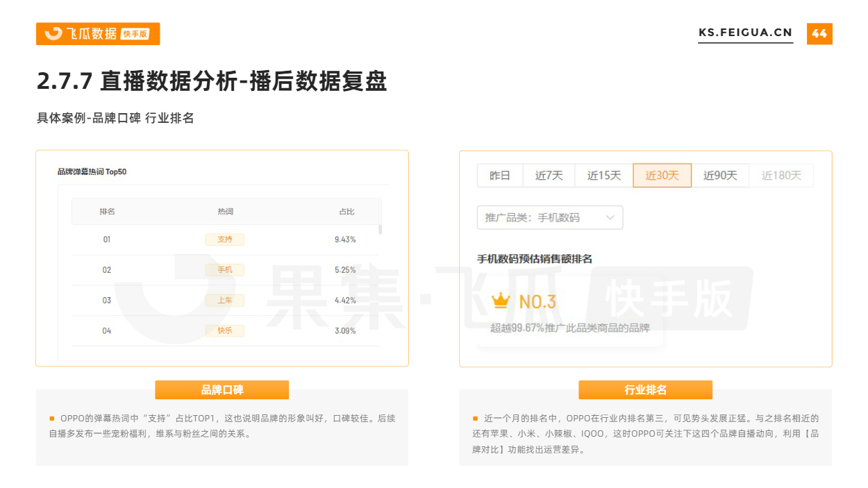Click the subtitle 具体案例-品牌口碑 行业排名
The width and height of the screenshot is (868, 488).
(115, 118)
